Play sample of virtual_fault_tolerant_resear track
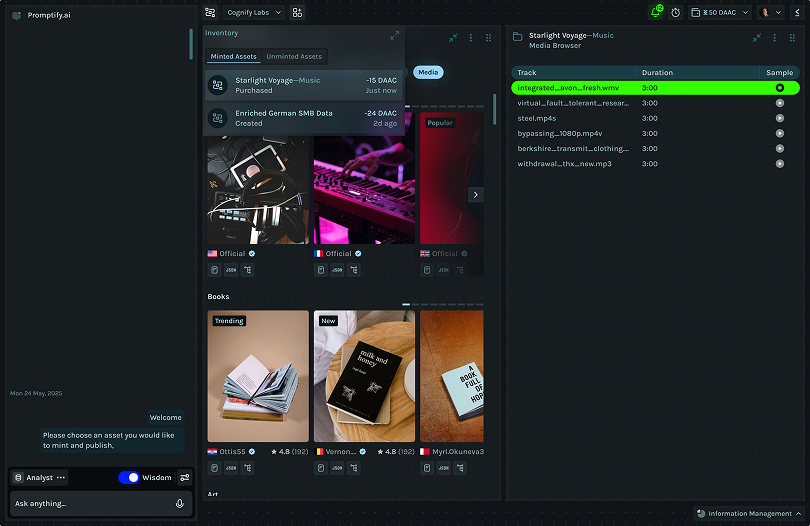 point(780,103)
